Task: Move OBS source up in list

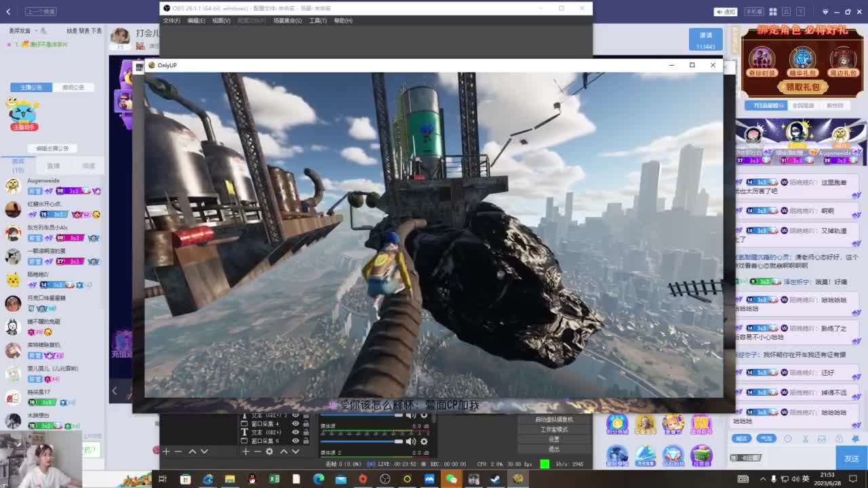Action: coord(283,451)
